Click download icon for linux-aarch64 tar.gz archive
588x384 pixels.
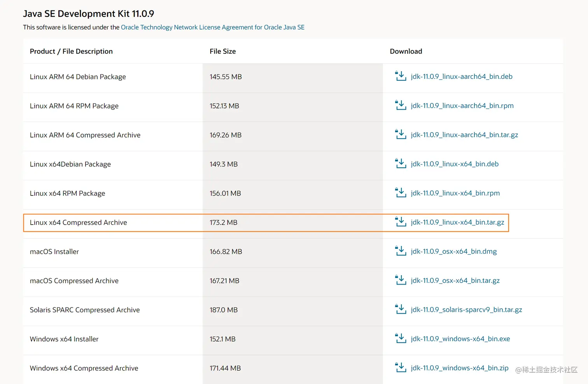pyautogui.click(x=401, y=134)
